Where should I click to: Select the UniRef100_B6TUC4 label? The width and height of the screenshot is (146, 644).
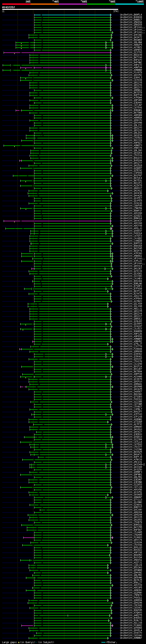pyautogui.click(x=131, y=178)
